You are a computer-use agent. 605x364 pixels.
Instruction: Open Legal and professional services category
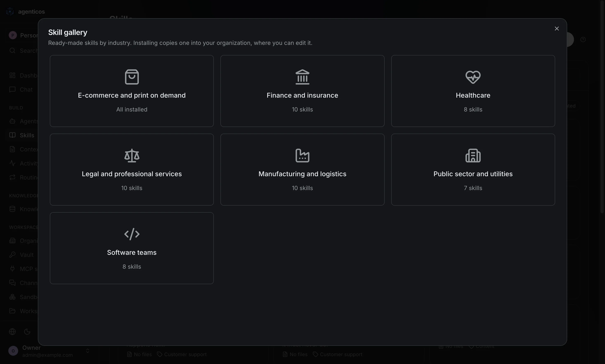coord(132,170)
